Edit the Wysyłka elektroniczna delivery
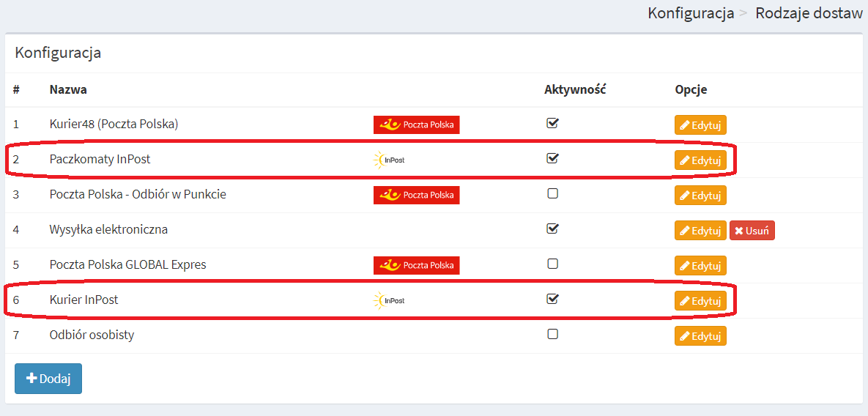Screen dimensions: 868x416 pos(700,230)
